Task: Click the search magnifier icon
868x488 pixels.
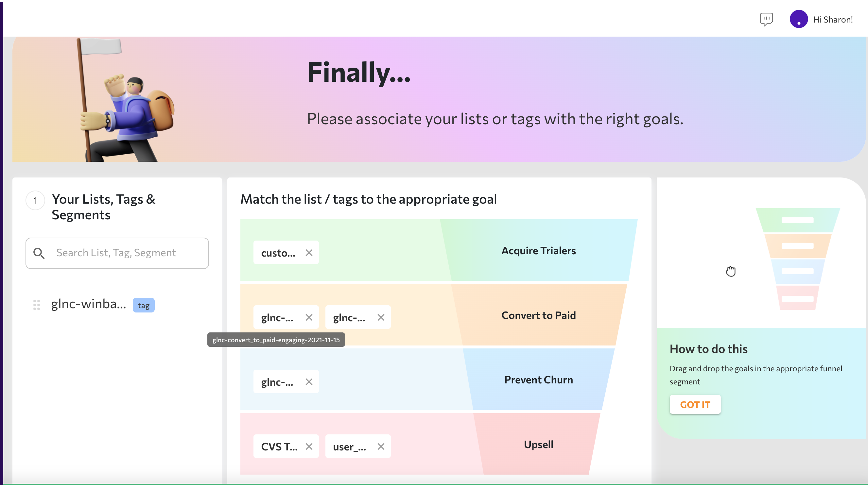Action: [x=39, y=253]
